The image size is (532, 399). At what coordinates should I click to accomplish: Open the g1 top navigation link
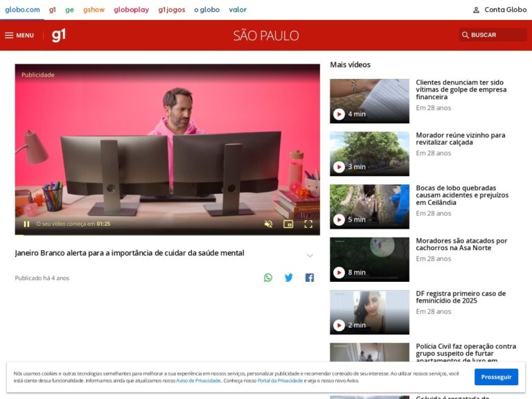tap(52, 10)
